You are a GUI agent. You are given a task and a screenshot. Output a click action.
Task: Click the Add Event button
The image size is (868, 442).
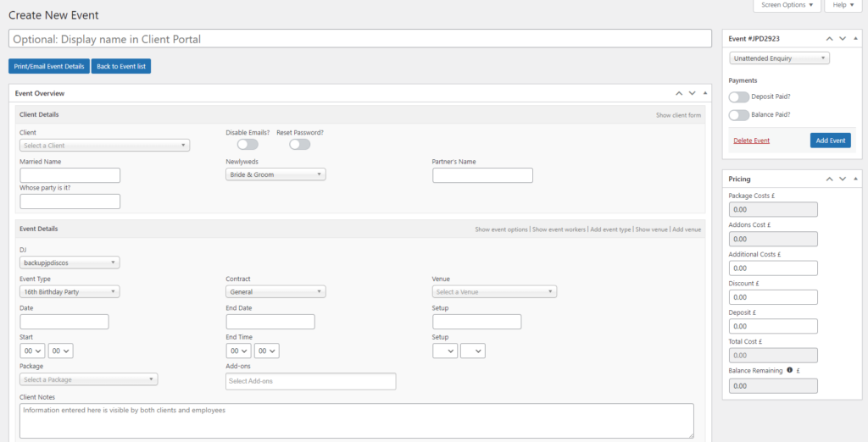tap(830, 141)
